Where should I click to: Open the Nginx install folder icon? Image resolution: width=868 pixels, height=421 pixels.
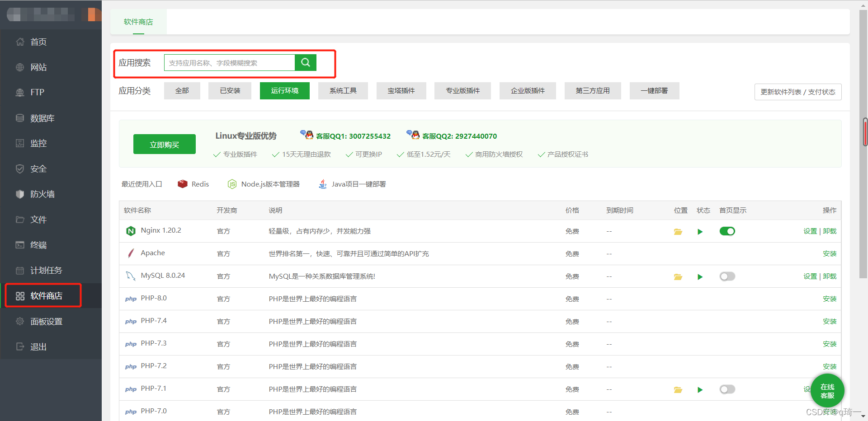tap(678, 232)
